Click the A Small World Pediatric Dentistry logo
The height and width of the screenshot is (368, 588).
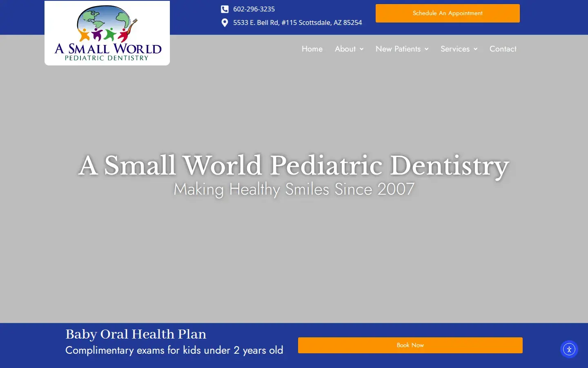[x=107, y=33]
